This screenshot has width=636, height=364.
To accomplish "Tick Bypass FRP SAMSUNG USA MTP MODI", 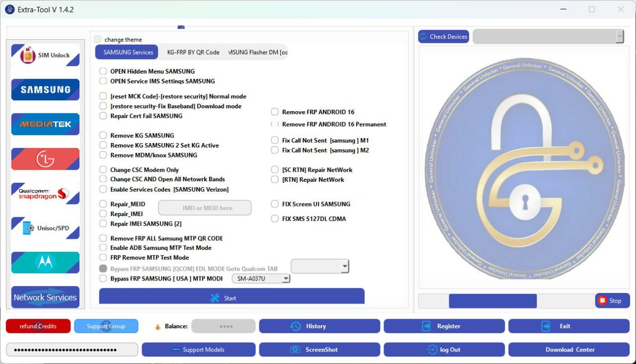I will [103, 278].
